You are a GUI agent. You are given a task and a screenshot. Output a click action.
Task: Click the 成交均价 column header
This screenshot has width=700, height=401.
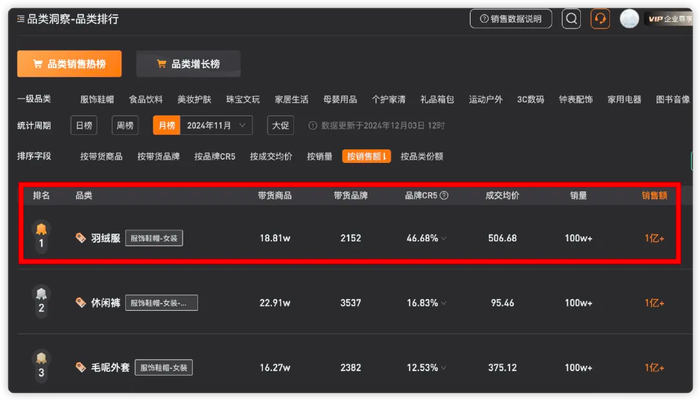(x=502, y=196)
